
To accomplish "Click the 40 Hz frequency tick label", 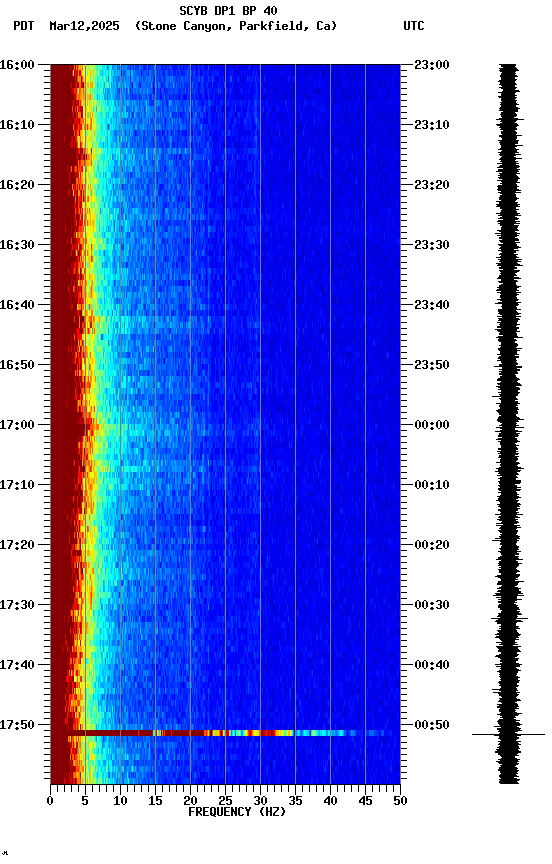I will click(x=330, y=801).
